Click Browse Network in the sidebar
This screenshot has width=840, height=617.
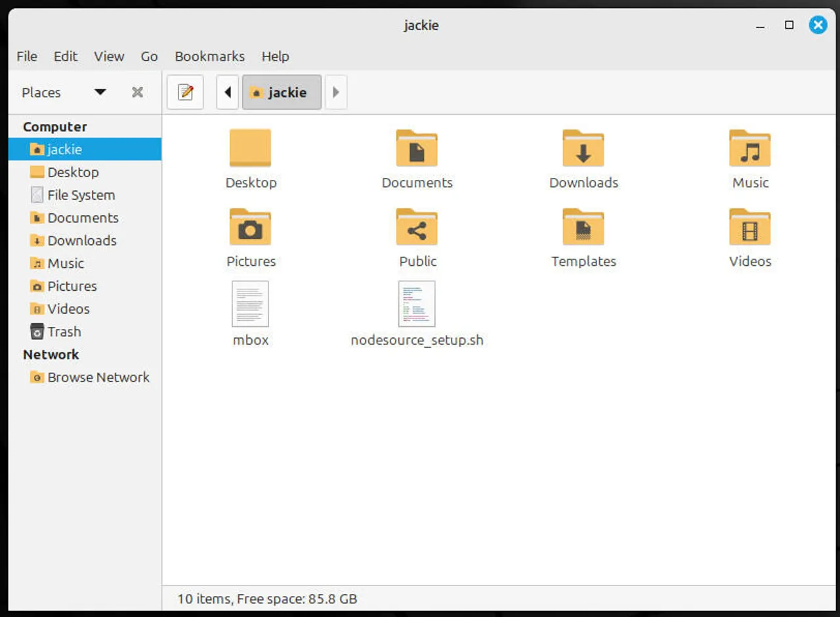click(98, 377)
